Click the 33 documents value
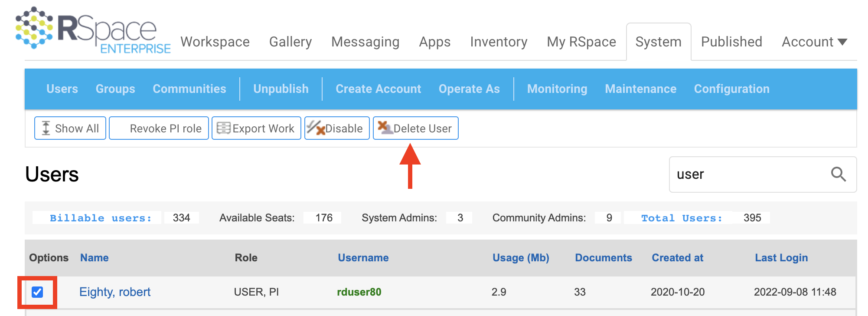This screenshot has height=316, width=868. [x=580, y=292]
